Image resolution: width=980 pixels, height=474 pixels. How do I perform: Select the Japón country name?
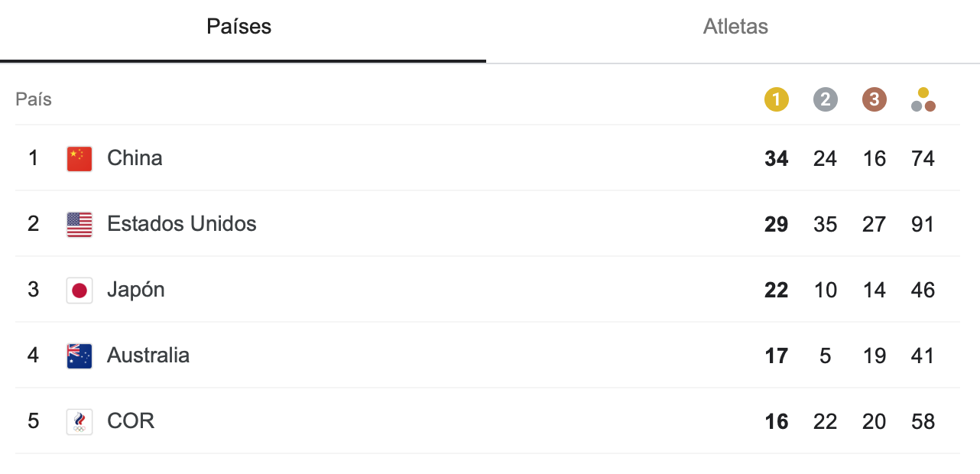(136, 290)
